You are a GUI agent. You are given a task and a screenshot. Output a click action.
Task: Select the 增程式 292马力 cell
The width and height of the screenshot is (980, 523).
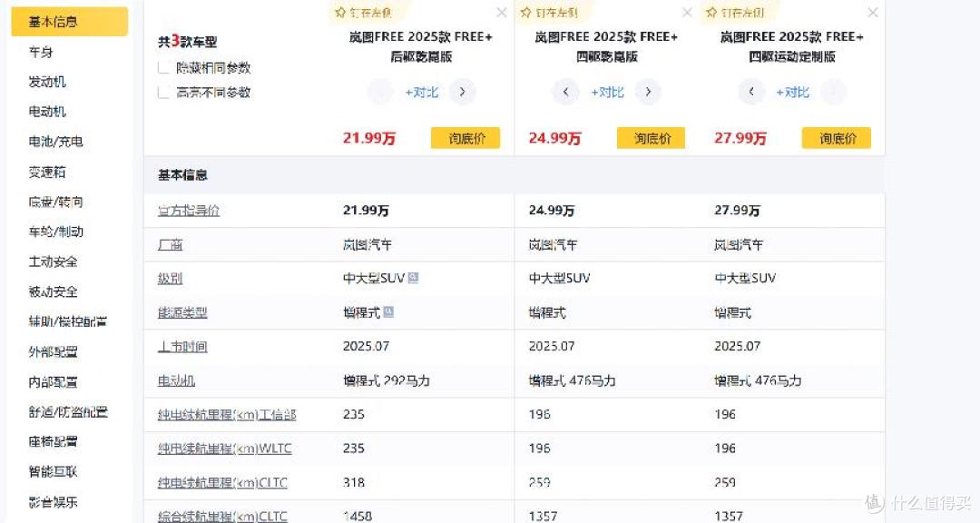click(x=387, y=380)
